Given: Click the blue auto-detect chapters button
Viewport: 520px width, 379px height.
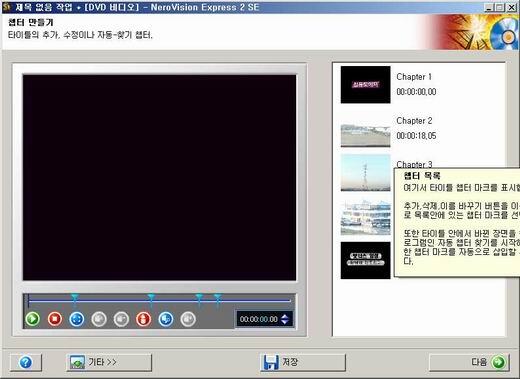Looking at the screenshot, I should (x=166, y=319).
